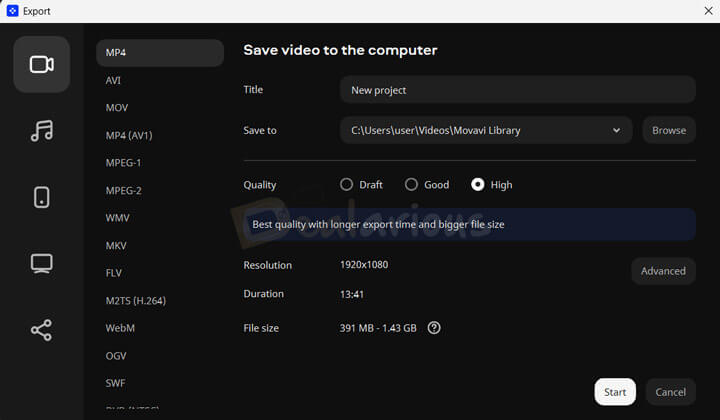Select Draft quality radio button

click(347, 185)
